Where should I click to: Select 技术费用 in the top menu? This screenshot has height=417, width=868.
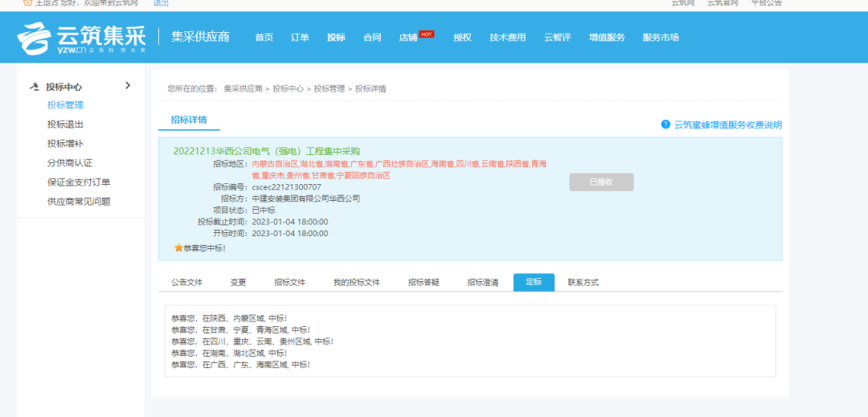click(x=507, y=38)
